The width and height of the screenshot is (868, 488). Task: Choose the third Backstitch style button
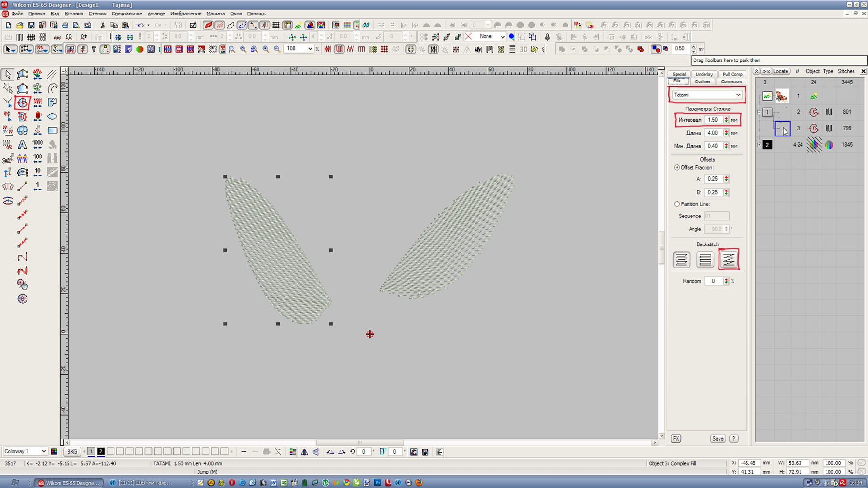(x=728, y=259)
